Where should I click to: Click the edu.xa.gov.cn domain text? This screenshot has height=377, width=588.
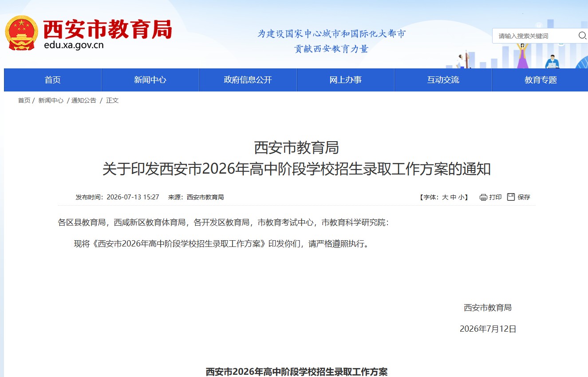click(74, 44)
